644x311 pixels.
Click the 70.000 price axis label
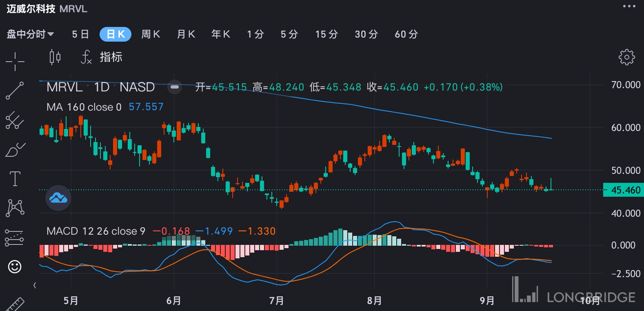point(626,85)
